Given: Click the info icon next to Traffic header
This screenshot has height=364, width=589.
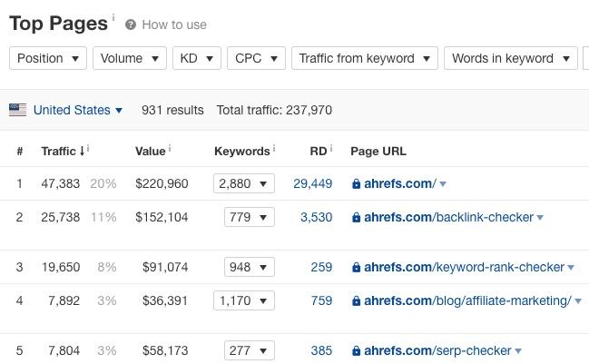Looking at the screenshot, I should (x=88, y=149).
